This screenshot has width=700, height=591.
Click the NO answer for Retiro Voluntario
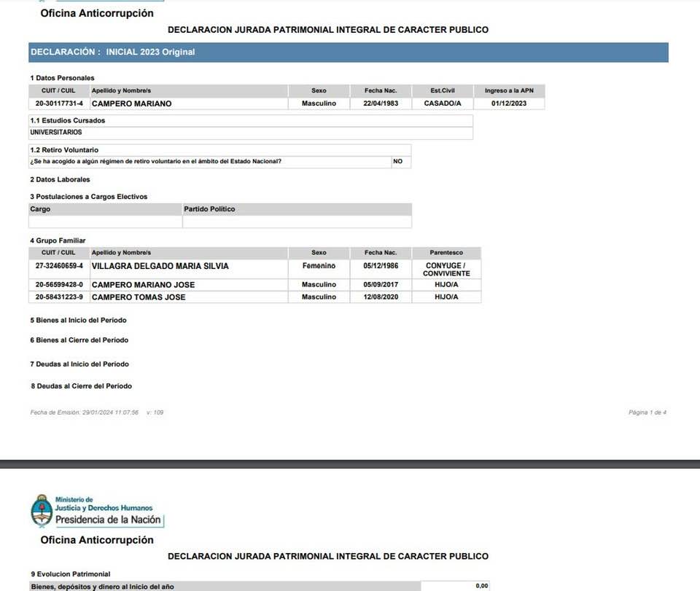[x=398, y=162]
